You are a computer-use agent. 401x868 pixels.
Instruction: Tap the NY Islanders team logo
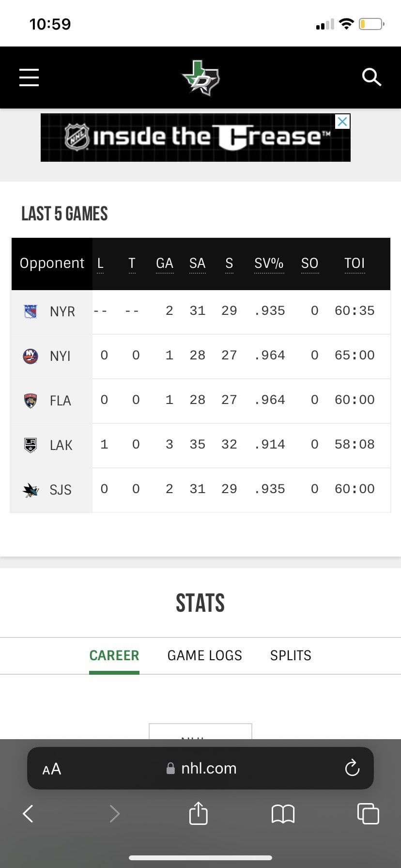[x=31, y=356]
